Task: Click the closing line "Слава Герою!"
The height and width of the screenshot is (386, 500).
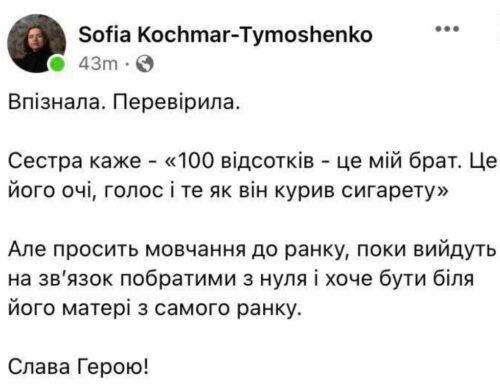Action: [x=79, y=367]
